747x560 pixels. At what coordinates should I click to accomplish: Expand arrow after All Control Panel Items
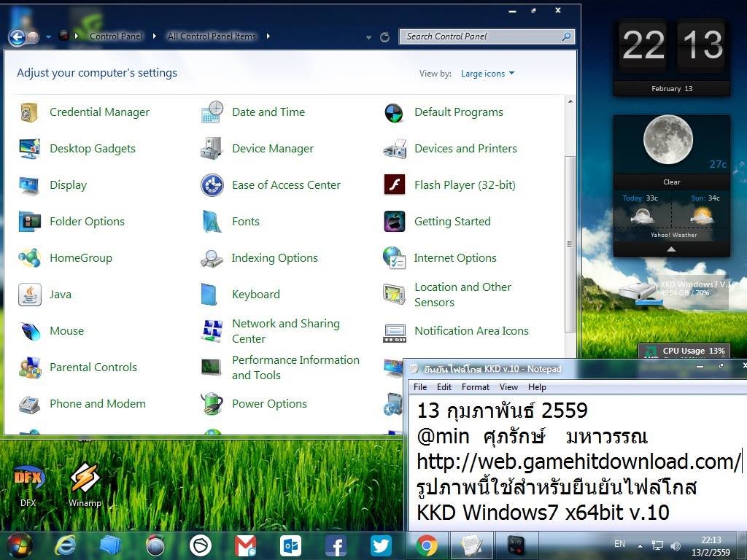268,36
